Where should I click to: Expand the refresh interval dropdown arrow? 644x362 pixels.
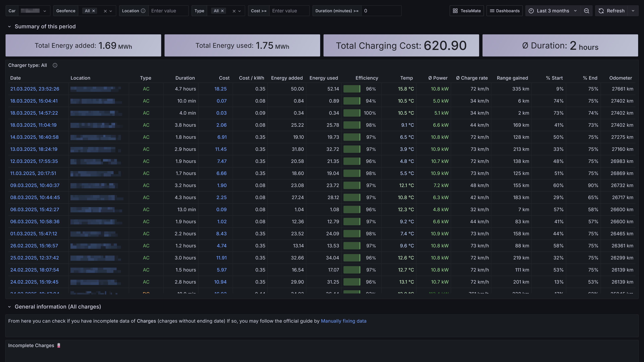pyautogui.click(x=633, y=11)
